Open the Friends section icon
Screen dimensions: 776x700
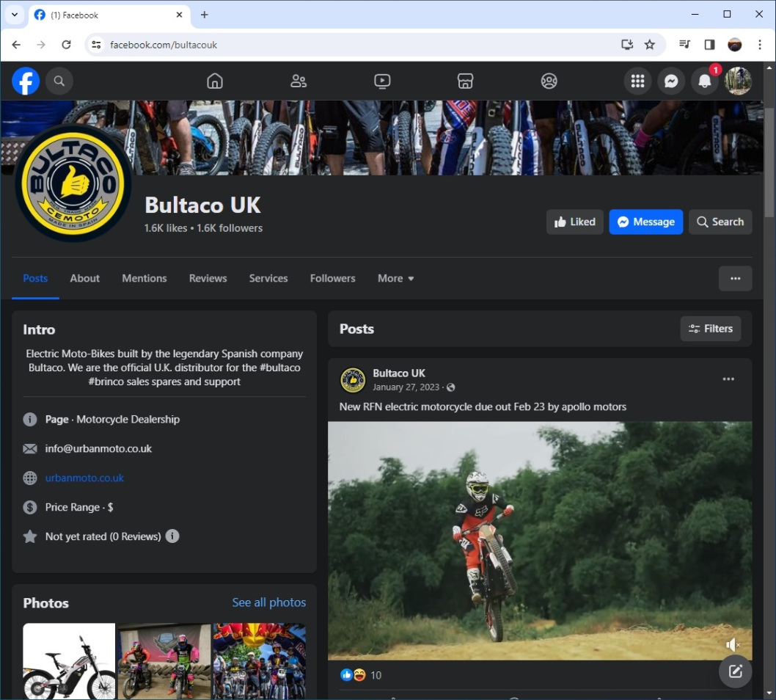click(x=299, y=81)
